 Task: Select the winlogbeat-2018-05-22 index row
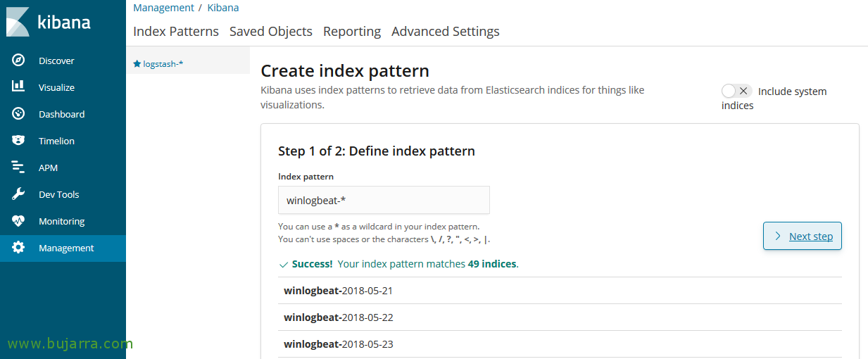560,317
